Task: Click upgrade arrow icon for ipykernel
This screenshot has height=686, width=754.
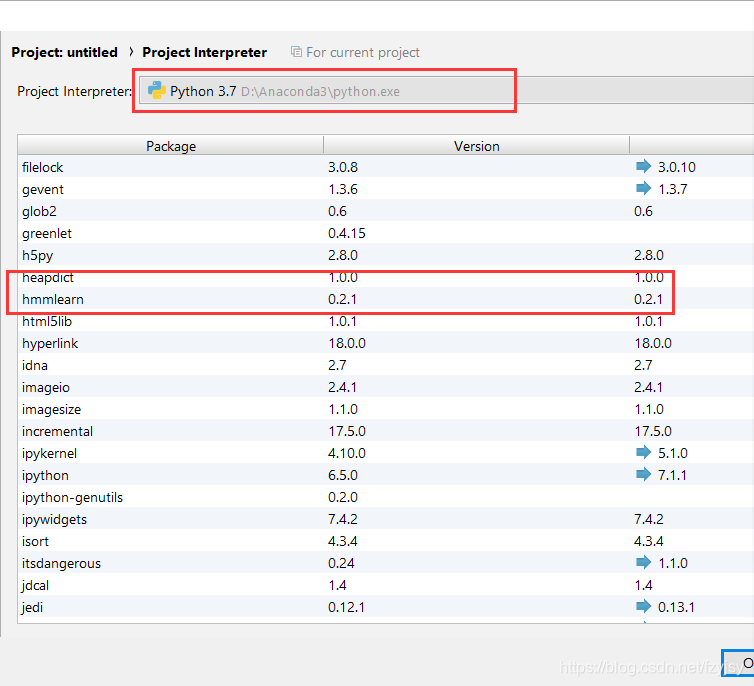Action: [x=643, y=452]
